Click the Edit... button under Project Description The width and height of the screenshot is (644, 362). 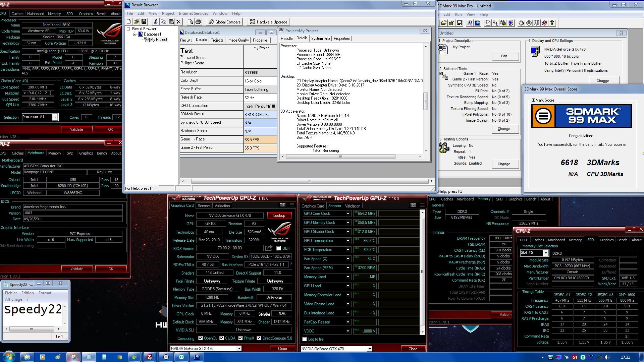point(505,56)
